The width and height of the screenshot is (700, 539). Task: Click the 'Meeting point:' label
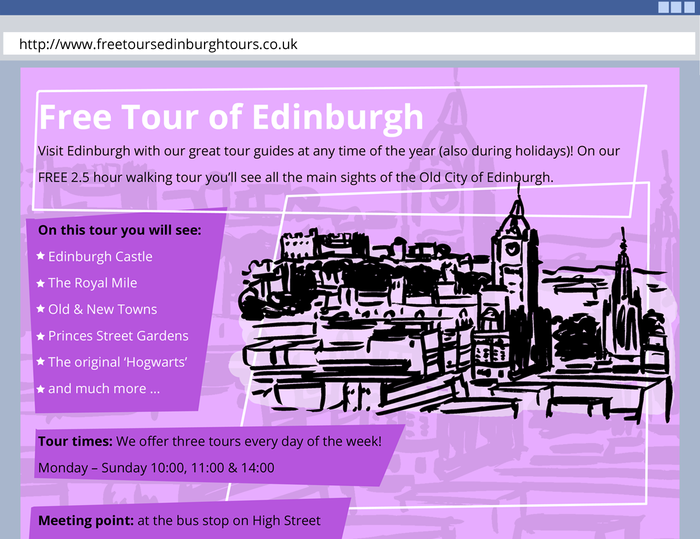pos(85,521)
